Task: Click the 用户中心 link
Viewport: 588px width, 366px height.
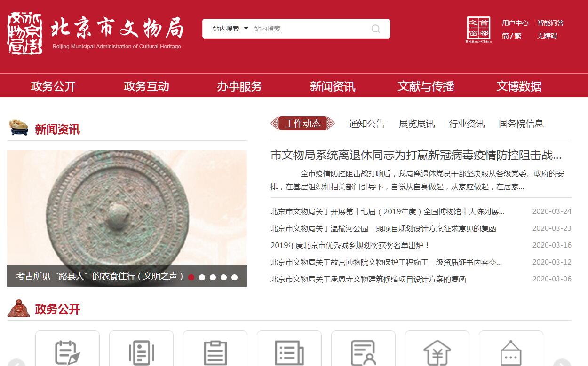Action: click(x=515, y=23)
